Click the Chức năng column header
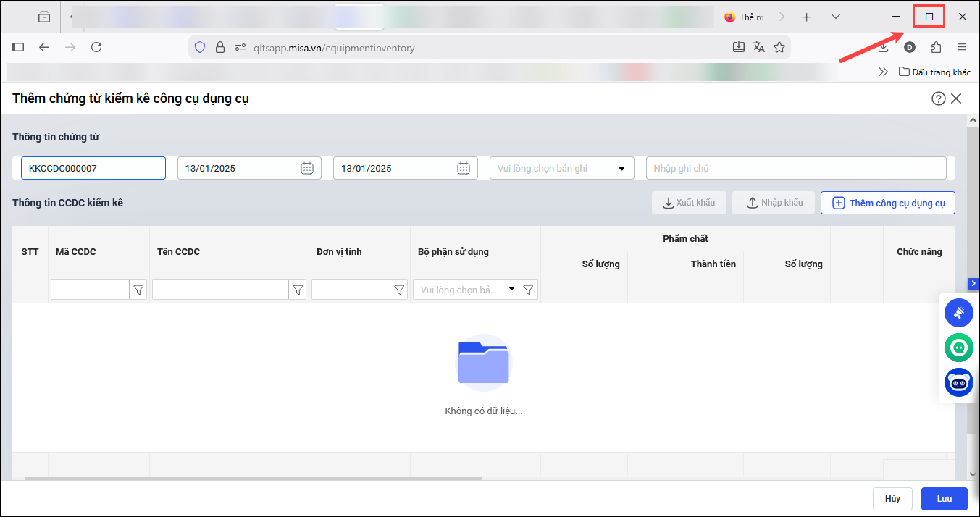The width and height of the screenshot is (980, 517). (919, 251)
